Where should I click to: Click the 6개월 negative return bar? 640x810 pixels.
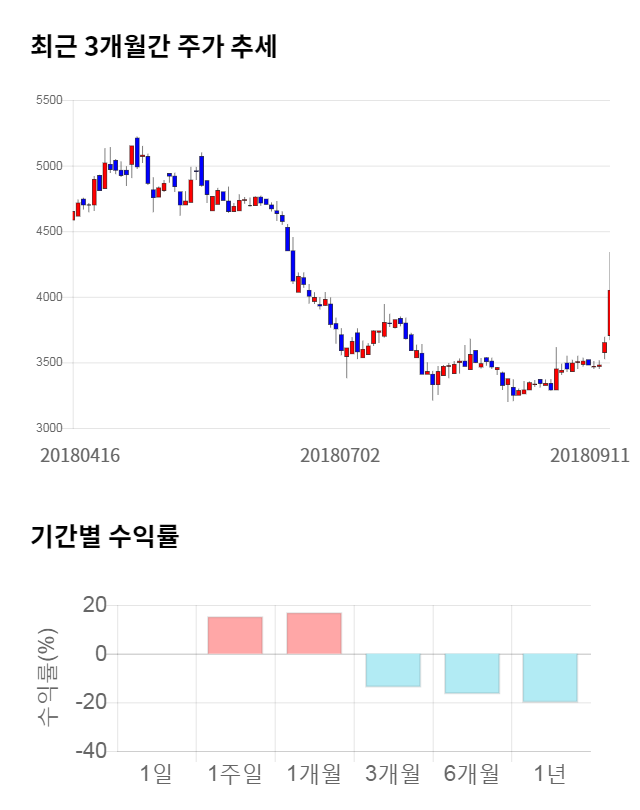[472, 673]
